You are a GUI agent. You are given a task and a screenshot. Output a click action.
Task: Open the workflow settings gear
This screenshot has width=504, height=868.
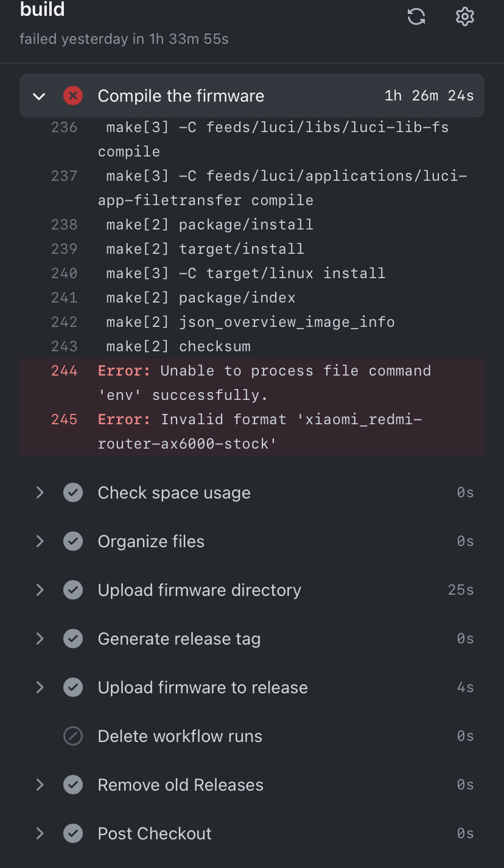click(x=464, y=16)
